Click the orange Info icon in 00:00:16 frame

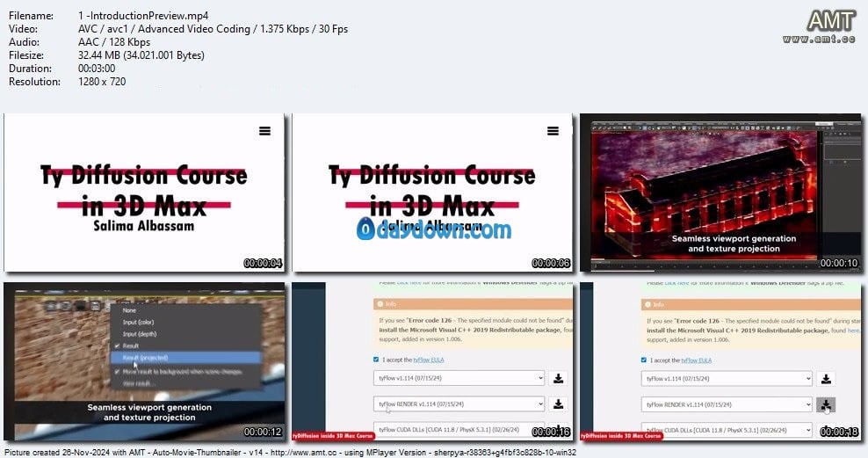380,304
